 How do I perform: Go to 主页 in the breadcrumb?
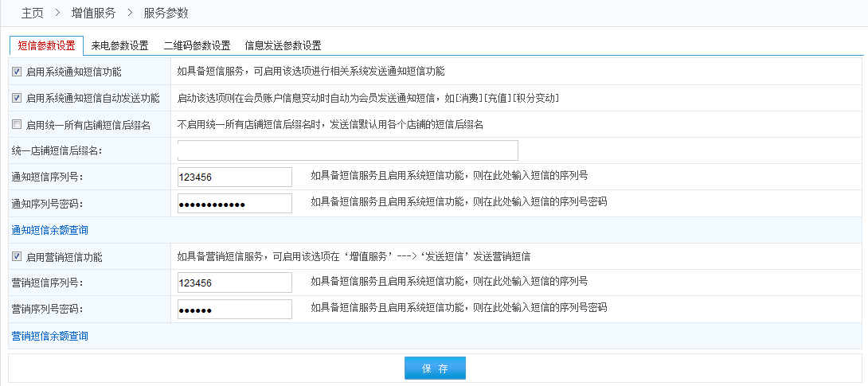click(x=32, y=13)
